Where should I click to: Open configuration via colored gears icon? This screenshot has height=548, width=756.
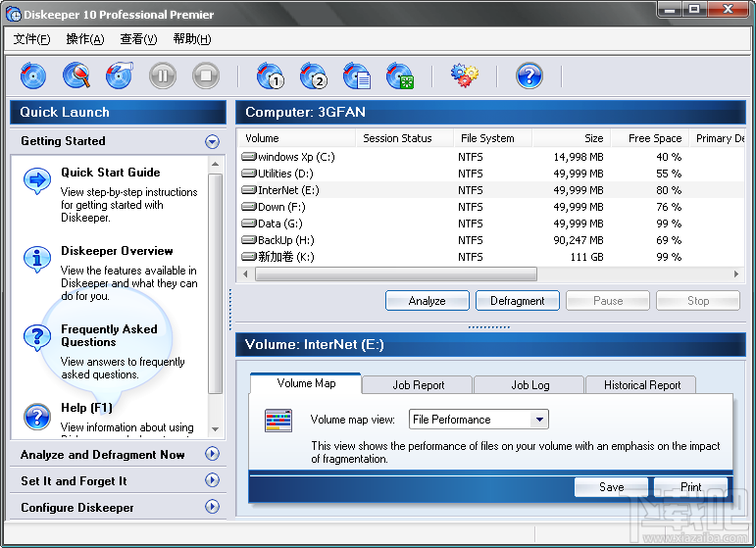coord(465,75)
